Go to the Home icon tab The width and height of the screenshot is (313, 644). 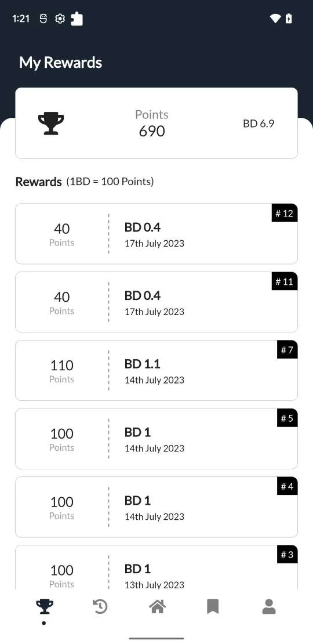point(158,607)
